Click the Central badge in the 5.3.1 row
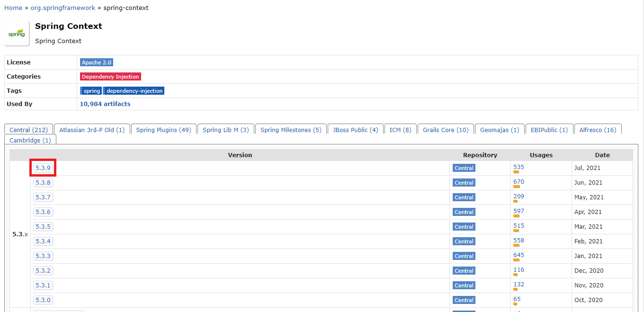 point(464,285)
